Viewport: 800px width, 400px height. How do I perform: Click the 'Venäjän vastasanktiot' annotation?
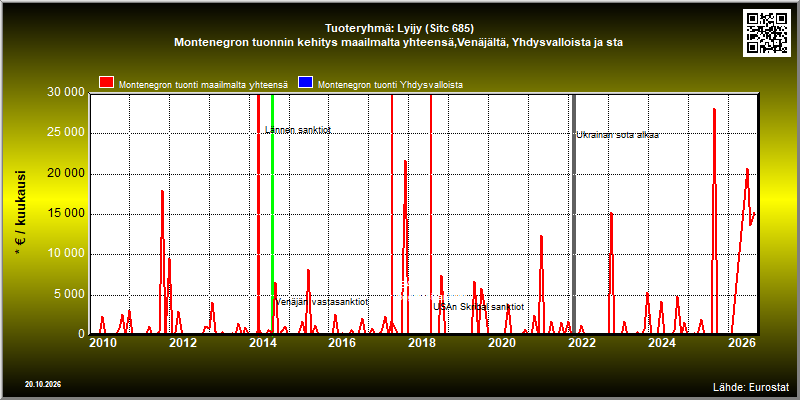point(322,302)
